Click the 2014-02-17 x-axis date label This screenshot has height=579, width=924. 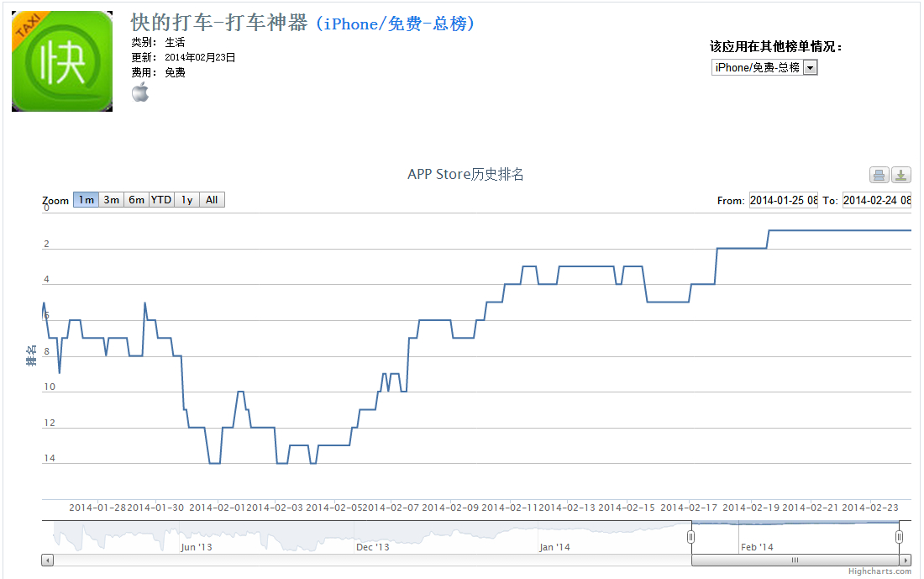tap(689, 508)
